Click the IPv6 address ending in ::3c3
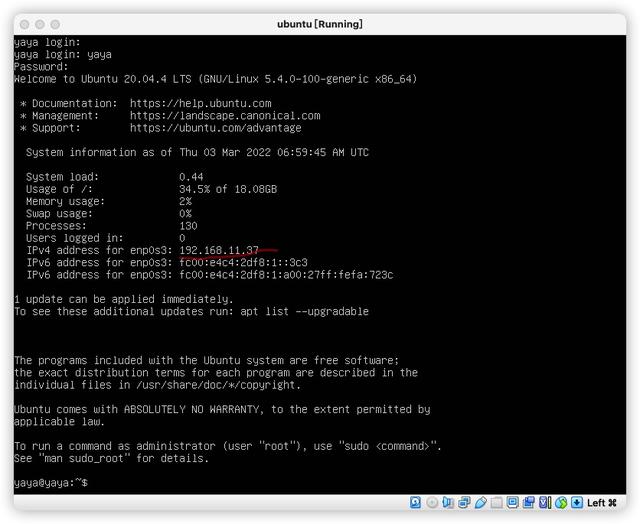The width and height of the screenshot is (640, 524). coord(243,262)
